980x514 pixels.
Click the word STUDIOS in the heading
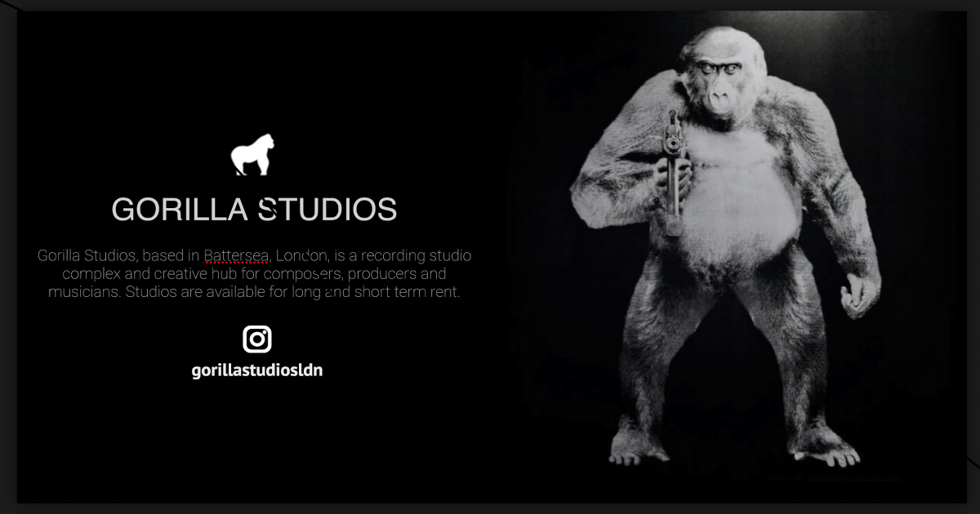click(327, 210)
